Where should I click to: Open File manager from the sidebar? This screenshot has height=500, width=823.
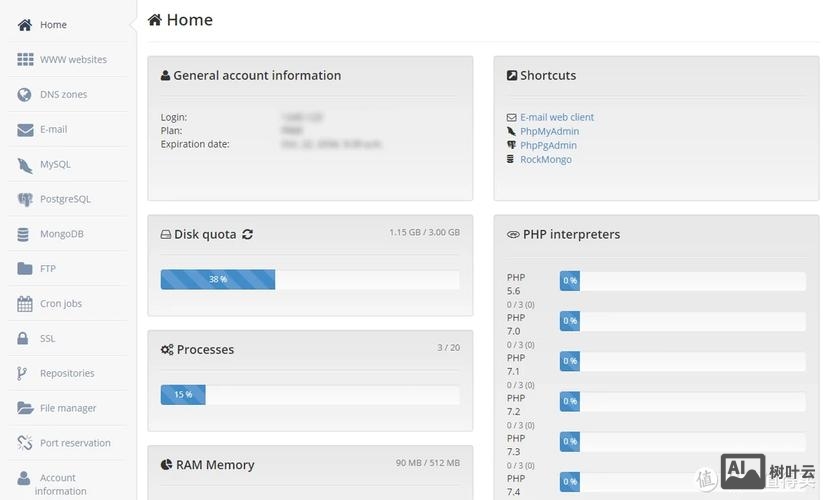pos(68,408)
